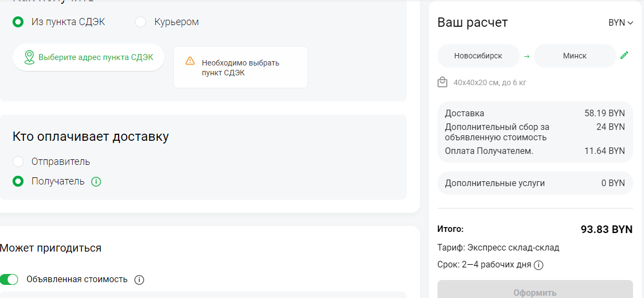Select Получатель as delivery payer
Viewport: 644px width, 298px height.
pos(18,181)
